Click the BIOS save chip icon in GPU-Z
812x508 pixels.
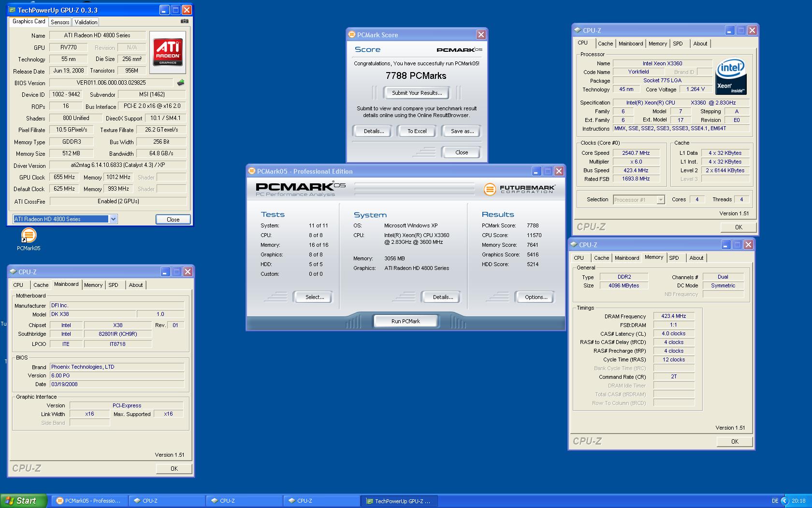coord(181,83)
